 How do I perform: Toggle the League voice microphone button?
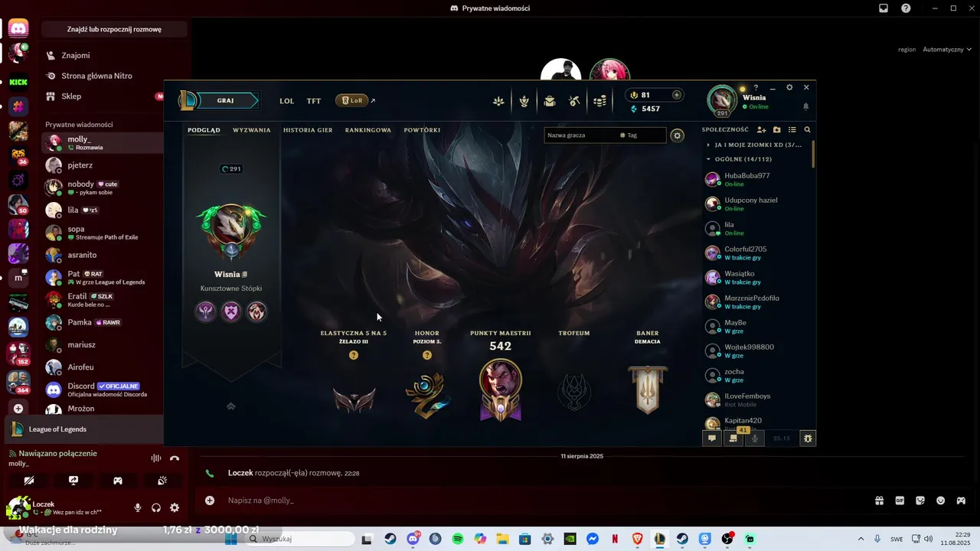pos(756,439)
